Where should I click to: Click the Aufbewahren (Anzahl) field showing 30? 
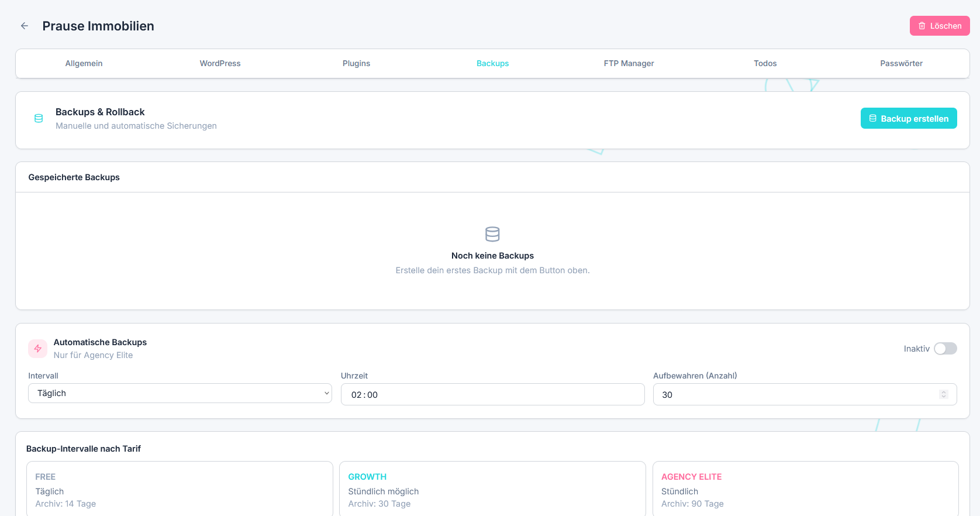coord(795,394)
